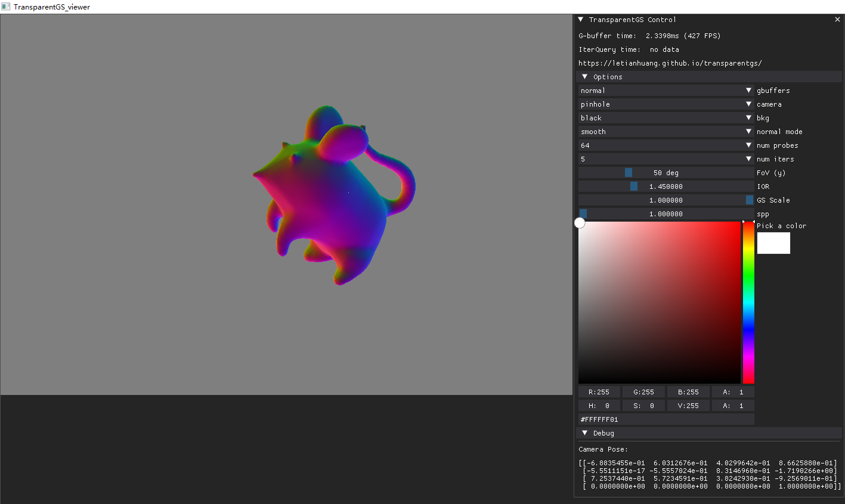Click the rendered mouse model in viewport
This screenshot has height=504, width=845.
coord(334,197)
